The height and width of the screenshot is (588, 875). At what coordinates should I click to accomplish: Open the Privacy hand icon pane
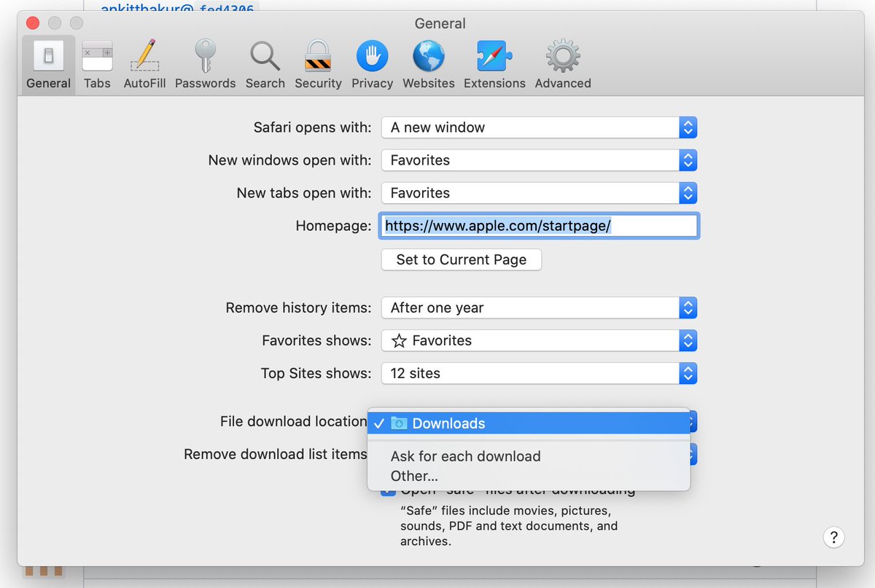click(372, 65)
